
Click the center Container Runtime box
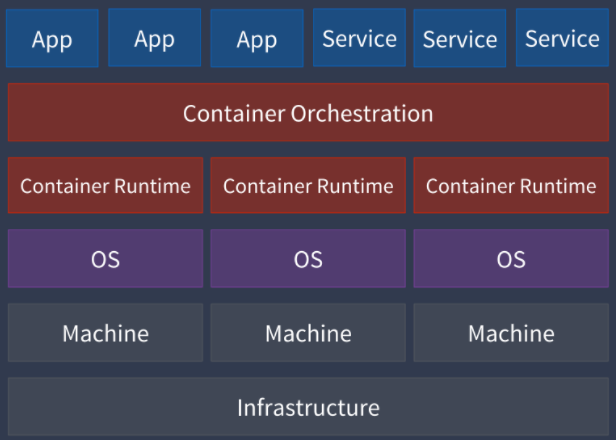tap(308, 186)
